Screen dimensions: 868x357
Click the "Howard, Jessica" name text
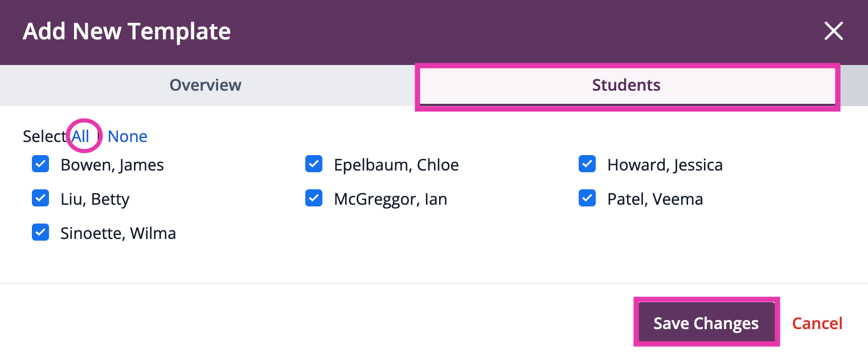665,165
